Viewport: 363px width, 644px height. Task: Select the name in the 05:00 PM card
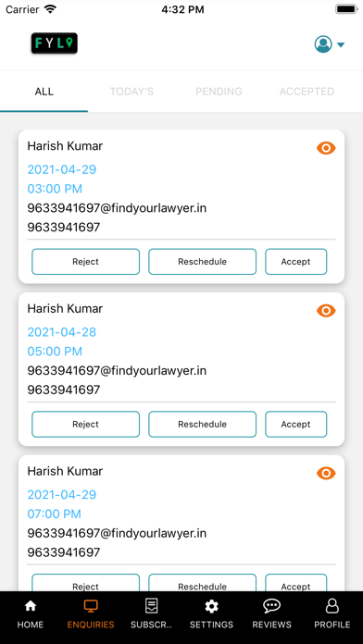65,308
